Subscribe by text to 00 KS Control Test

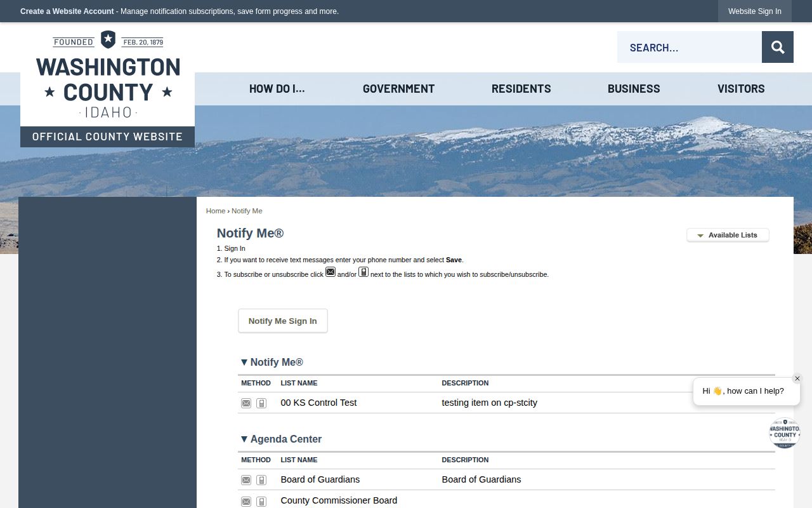261,403
